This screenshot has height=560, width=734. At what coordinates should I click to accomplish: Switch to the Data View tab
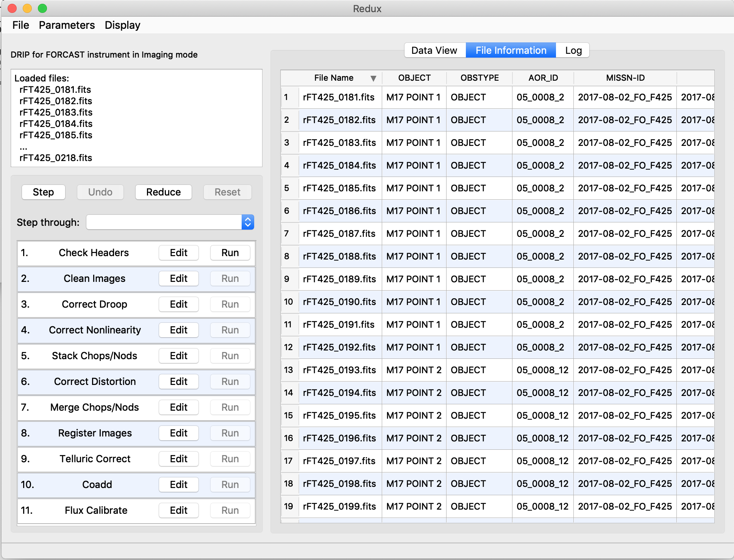434,50
